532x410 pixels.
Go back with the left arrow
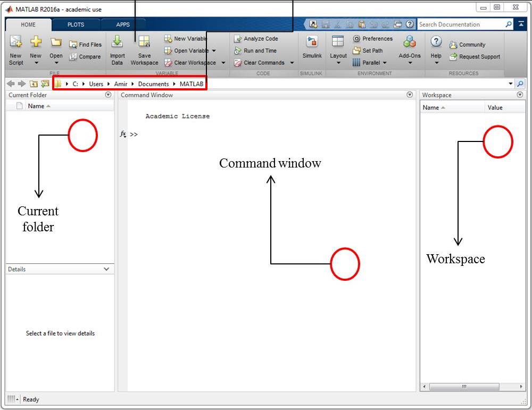(11, 84)
